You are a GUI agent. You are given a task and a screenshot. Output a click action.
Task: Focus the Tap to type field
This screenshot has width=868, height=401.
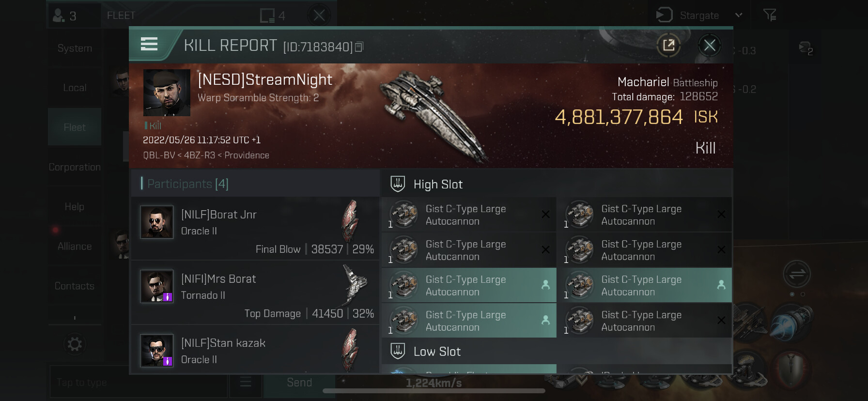tap(139, 382)
